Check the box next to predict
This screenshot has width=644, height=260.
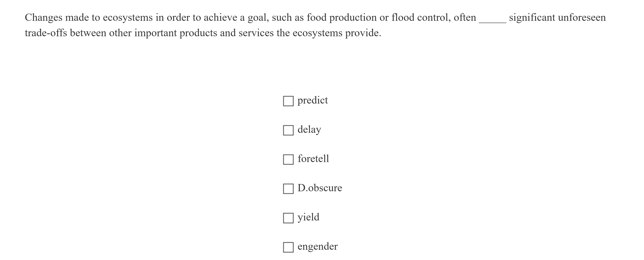(x=288, y=101)
